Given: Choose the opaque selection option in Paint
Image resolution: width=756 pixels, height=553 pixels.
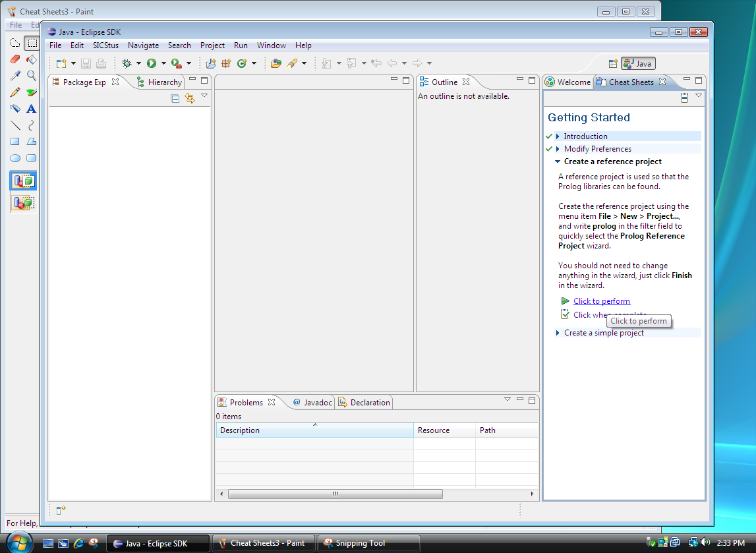Looking at the screenshot, I should click(x=23, y=181).
